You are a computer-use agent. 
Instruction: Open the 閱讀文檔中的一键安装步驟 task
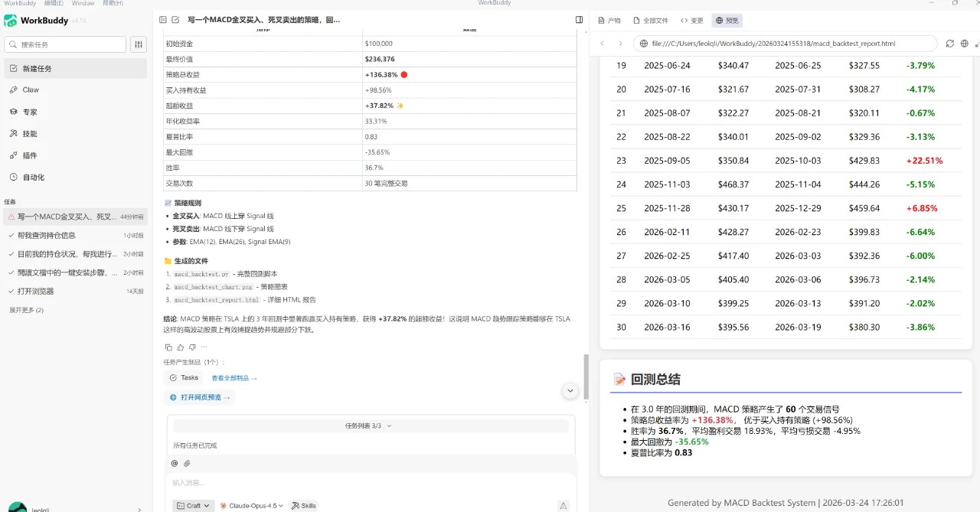(x=75, y=272)
